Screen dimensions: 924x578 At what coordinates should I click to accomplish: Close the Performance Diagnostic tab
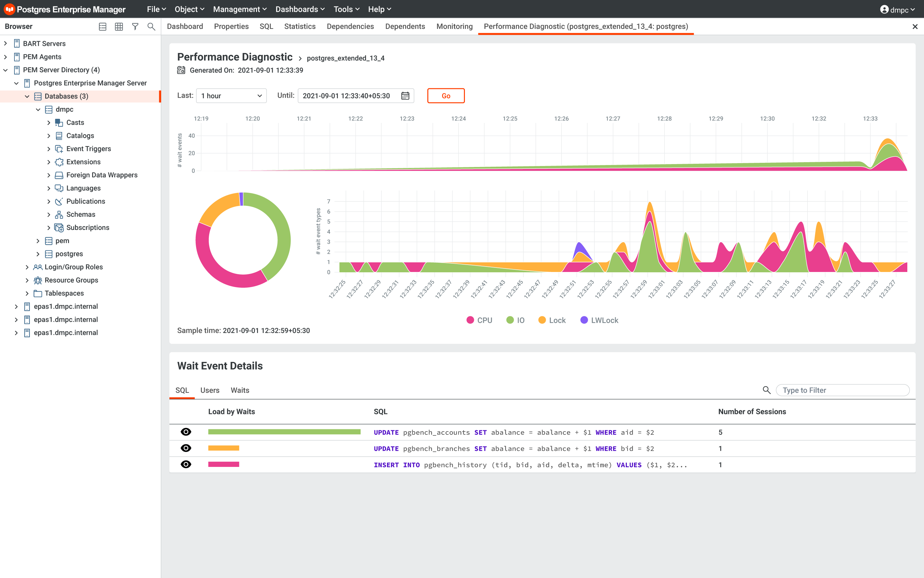tap(915, 26)
